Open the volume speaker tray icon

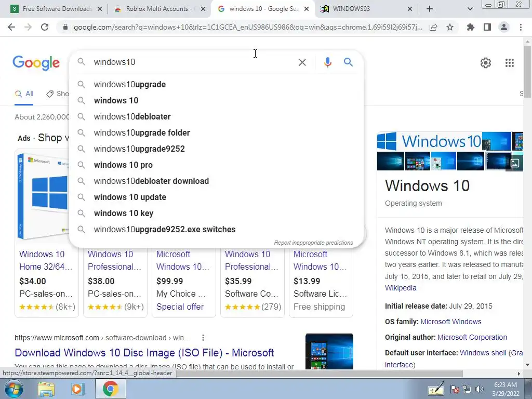click(x=480, y=389)
